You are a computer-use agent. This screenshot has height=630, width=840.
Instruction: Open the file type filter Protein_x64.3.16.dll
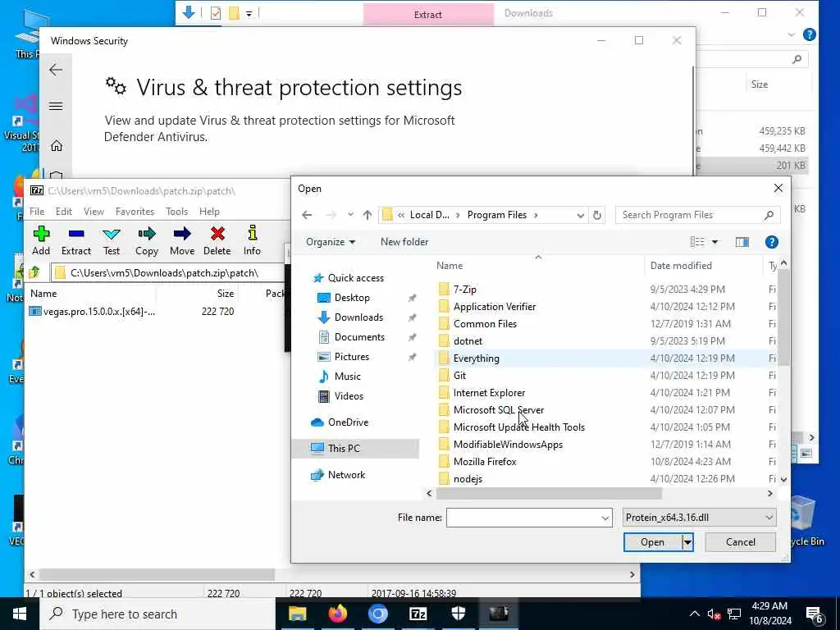[x=699, y=518]
